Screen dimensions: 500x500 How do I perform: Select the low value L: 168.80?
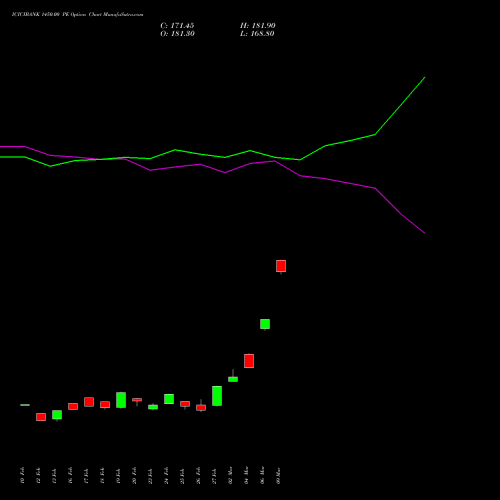pyautogui.click(x=257, y=34)
